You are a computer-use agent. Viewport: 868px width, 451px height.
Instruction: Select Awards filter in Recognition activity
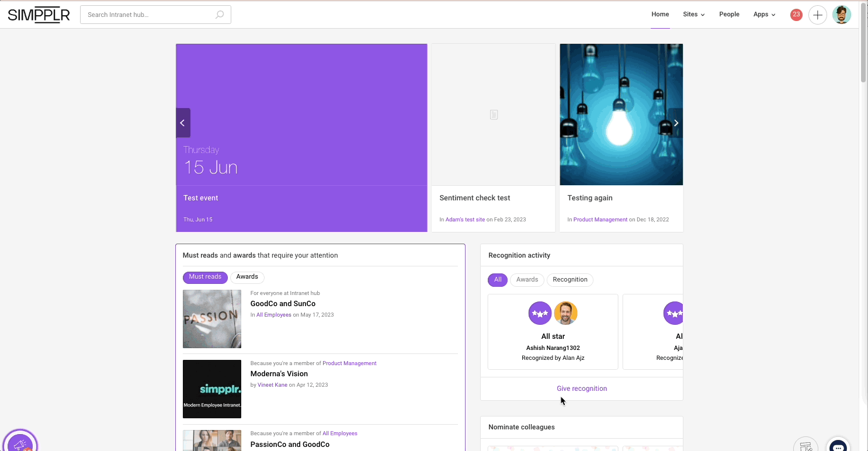[527, 280]
